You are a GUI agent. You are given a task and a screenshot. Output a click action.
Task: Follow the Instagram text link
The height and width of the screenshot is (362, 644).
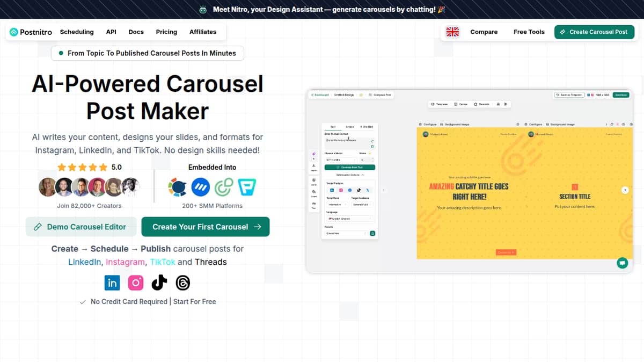point(125,262)
